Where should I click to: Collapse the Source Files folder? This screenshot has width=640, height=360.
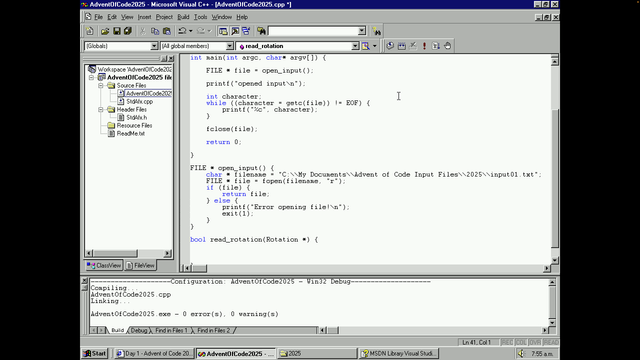[x=100, y=85]
